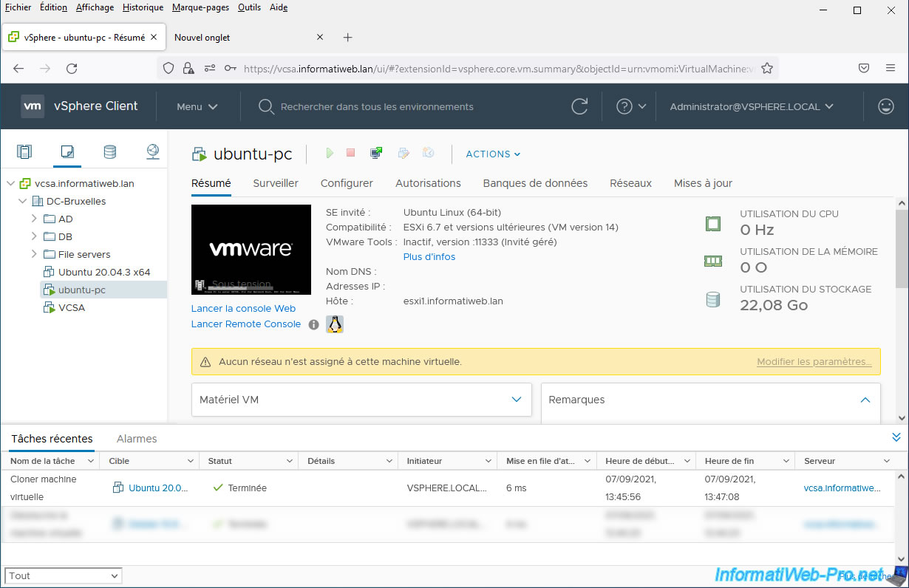This screenshot has height=588, width=909.
Task: Click the Modifier les paramètres link
Action: [x=814, y=362]
